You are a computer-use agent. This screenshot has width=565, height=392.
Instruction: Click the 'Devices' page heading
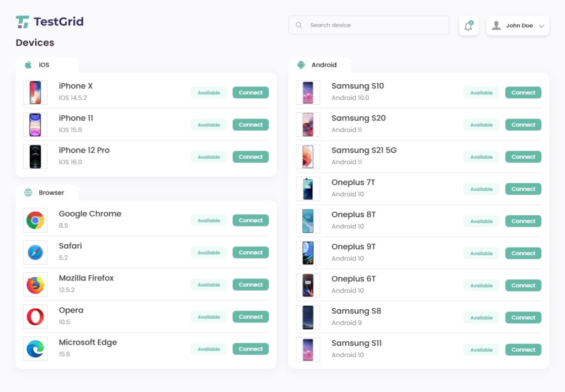point(35,42)
